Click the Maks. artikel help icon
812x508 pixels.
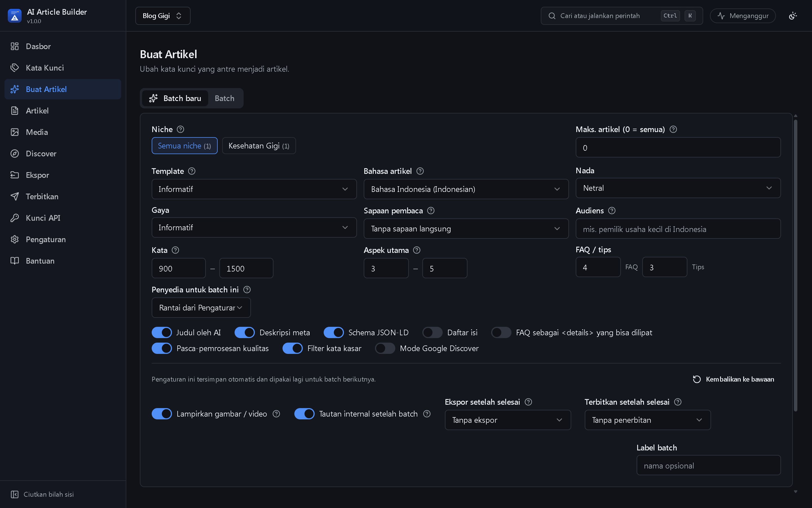click(673, 129)
